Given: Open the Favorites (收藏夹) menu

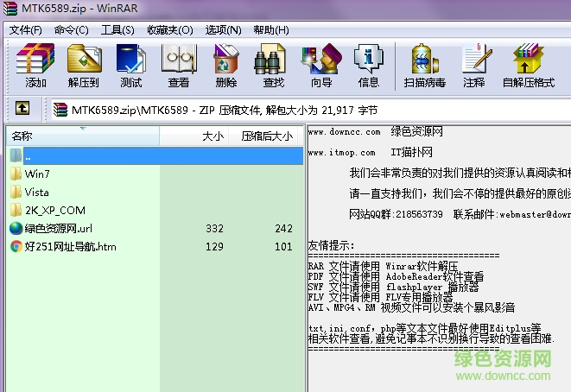Looking at the screenshot, I should (170, 30).
